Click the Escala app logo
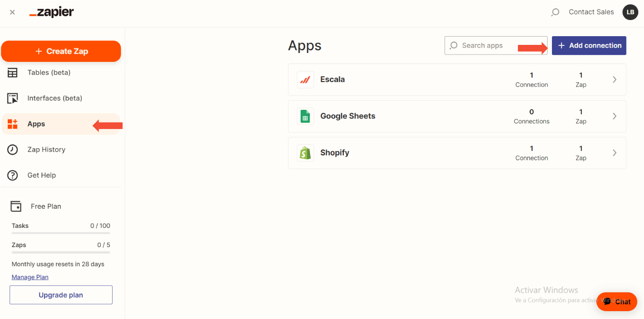This screenshot has width=644, height=319. [305, 80]
